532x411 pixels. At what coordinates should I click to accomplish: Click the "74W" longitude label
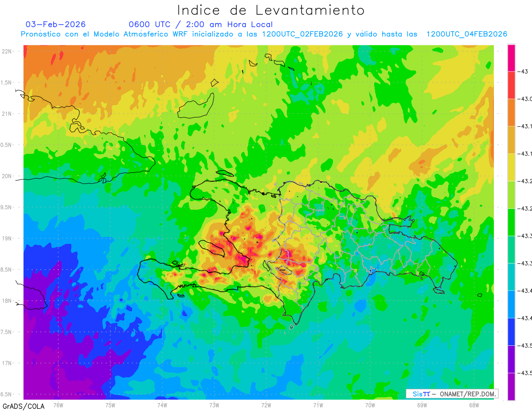162,405
